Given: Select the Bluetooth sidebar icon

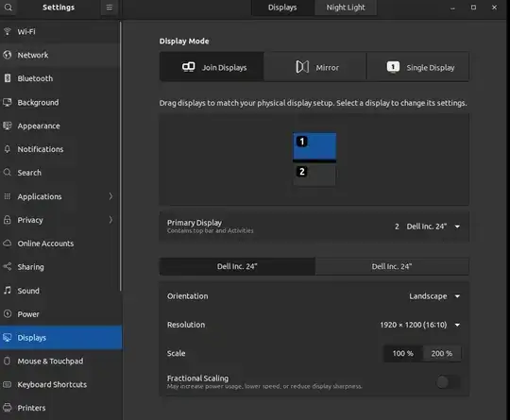Looking at the screenshot, I should 8,78.
